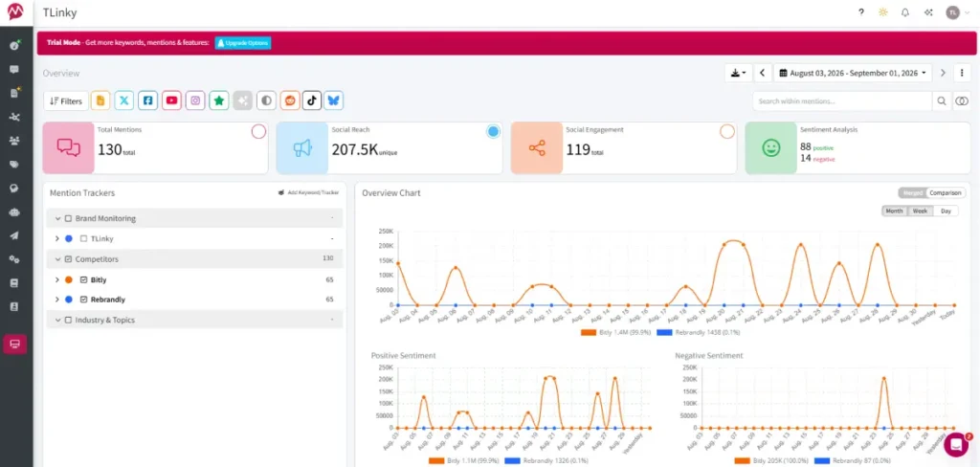The image size is (980, 467).
Task: Filter by Bluesky butterfly source
Action: [334, 100]
